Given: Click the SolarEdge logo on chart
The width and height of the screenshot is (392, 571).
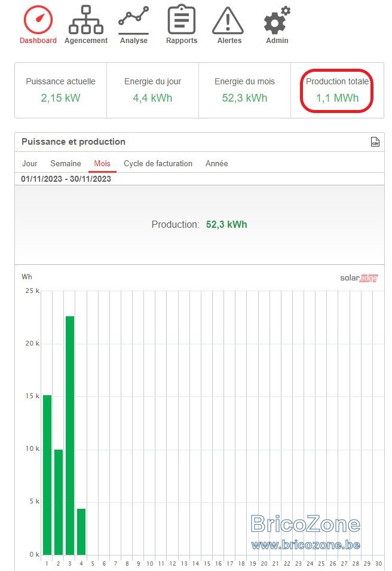Looking at the screenshot, I should pyautogui.click(x=359, y=278).
